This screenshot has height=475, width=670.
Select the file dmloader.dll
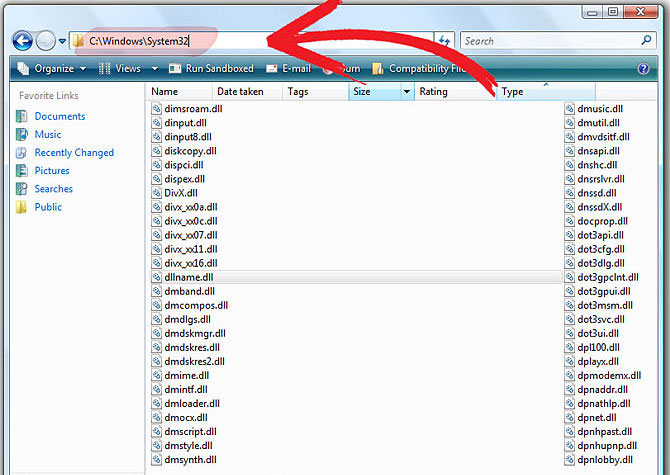(x=192, y=404)
